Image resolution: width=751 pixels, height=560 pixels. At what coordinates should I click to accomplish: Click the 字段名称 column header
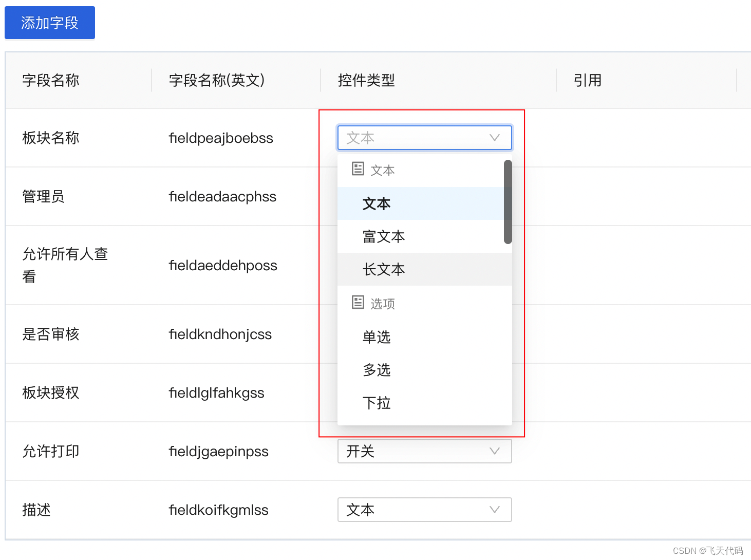pyautogui.click(x=51, y=80)
